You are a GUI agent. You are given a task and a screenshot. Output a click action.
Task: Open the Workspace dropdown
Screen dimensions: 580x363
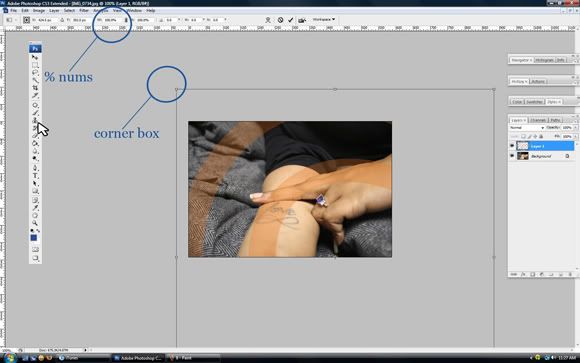pyautogui.click(x=324, y=19)
